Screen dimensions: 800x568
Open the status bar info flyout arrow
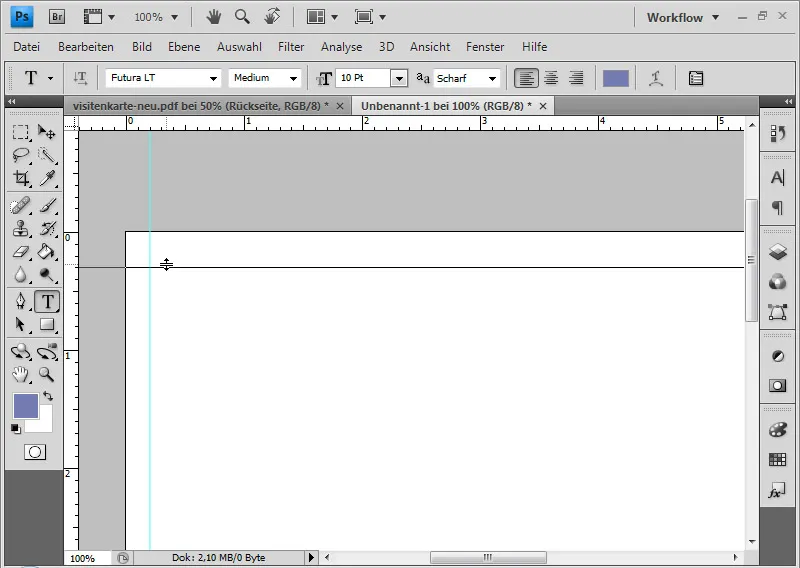pyautogui.click(x=311, y=557)
